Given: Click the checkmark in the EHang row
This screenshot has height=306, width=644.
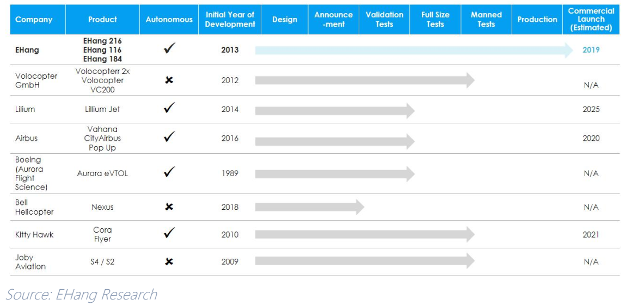Looking at the screenshot, I should (x=169, y=49).
